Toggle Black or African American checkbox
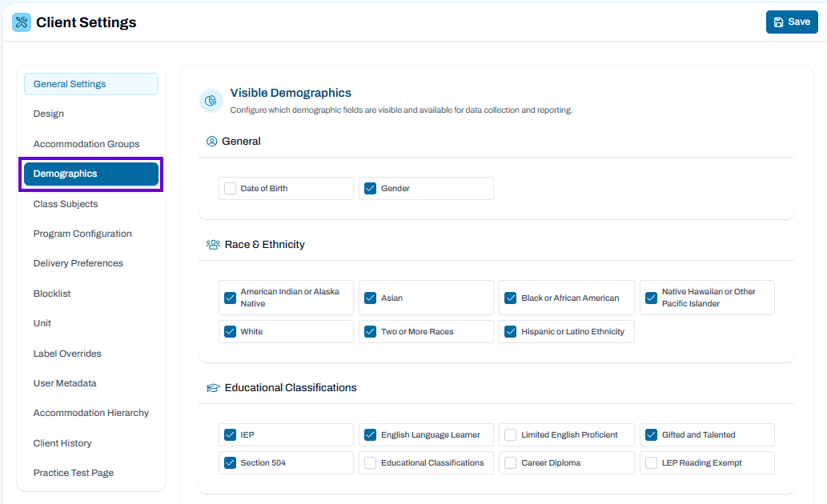 tap(511, 298)
